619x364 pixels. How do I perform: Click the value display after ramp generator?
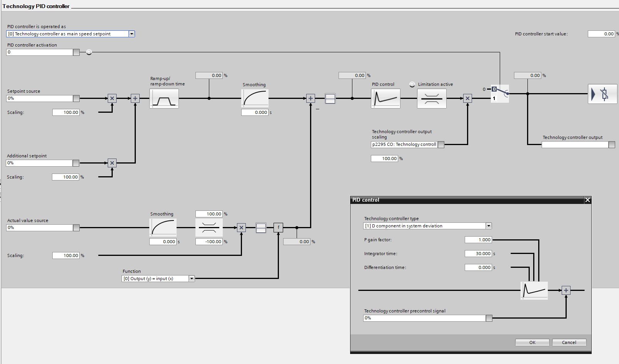(209, 75)
